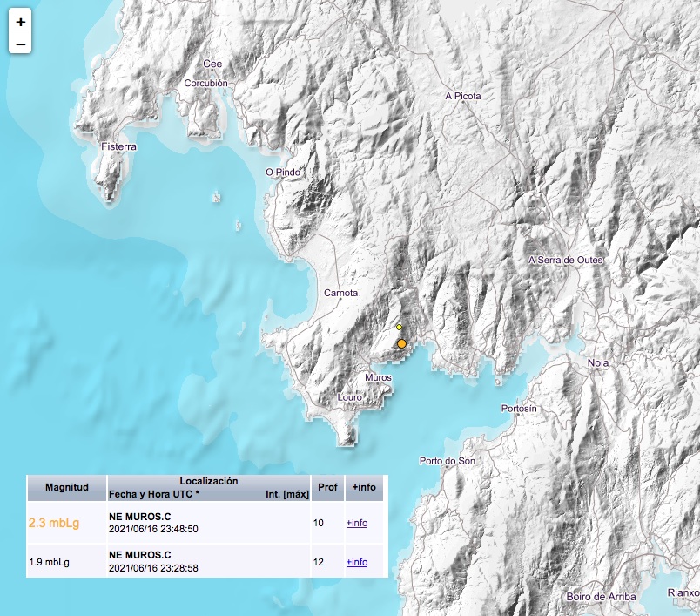Click the A Serra de Outes label

coord(565,260)
